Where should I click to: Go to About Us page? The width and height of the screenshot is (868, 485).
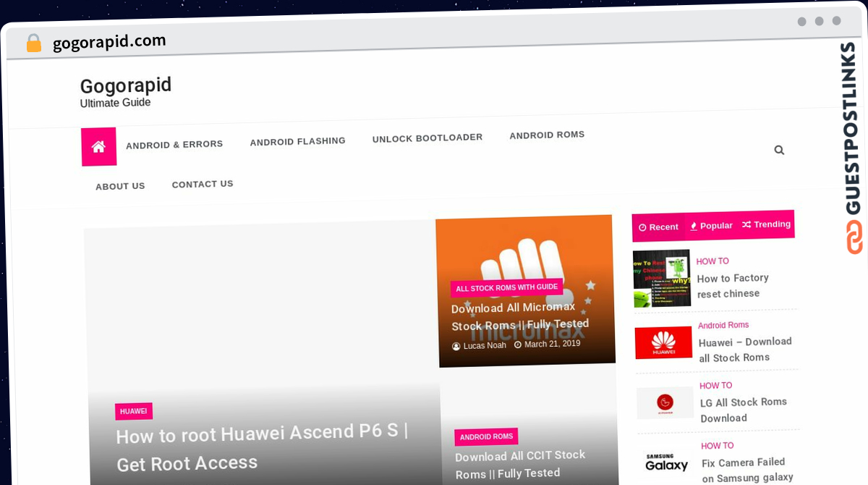tap(120, 186)
